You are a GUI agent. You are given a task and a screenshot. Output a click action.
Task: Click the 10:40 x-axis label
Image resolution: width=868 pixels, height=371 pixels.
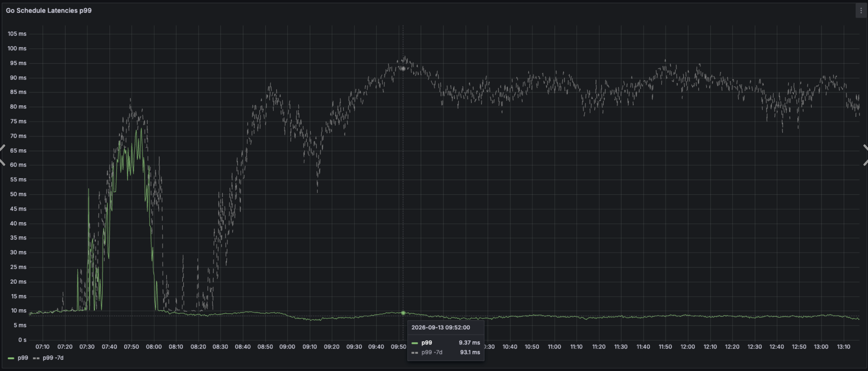pyautogui.click(x=510, y=347)
